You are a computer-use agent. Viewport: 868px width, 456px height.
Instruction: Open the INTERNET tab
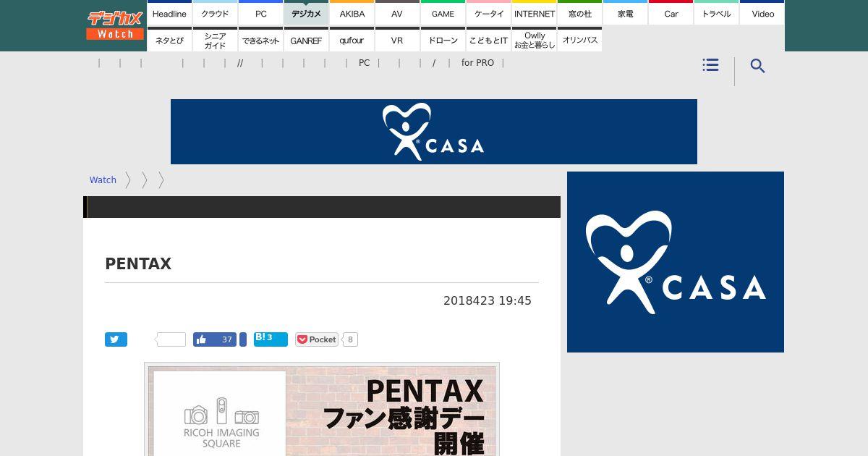(534, 14)
